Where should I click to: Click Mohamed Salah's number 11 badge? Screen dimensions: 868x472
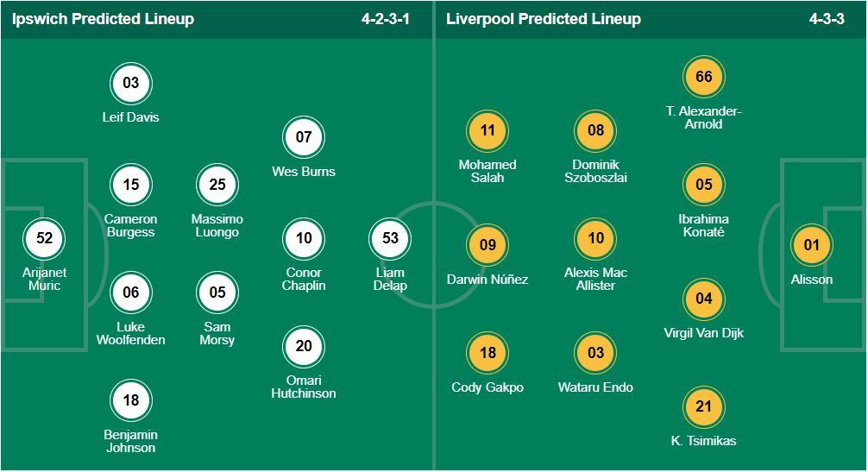487,130
